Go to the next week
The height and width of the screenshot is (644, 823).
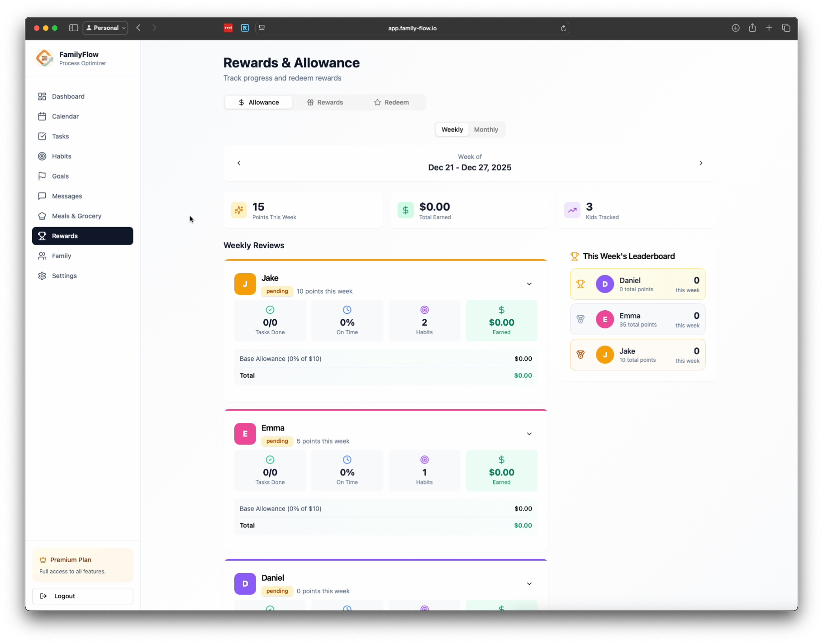(701, 163)
